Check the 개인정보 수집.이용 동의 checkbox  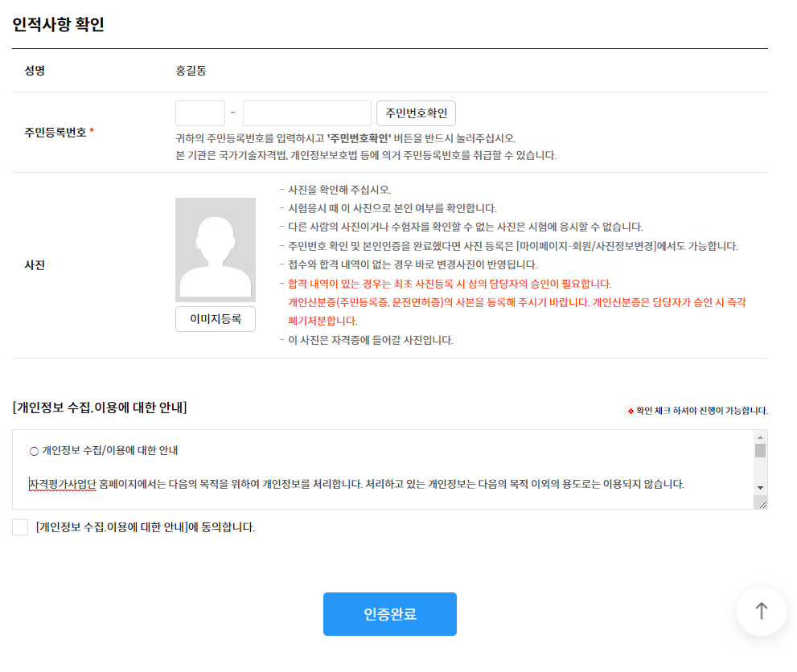[20, 527]
